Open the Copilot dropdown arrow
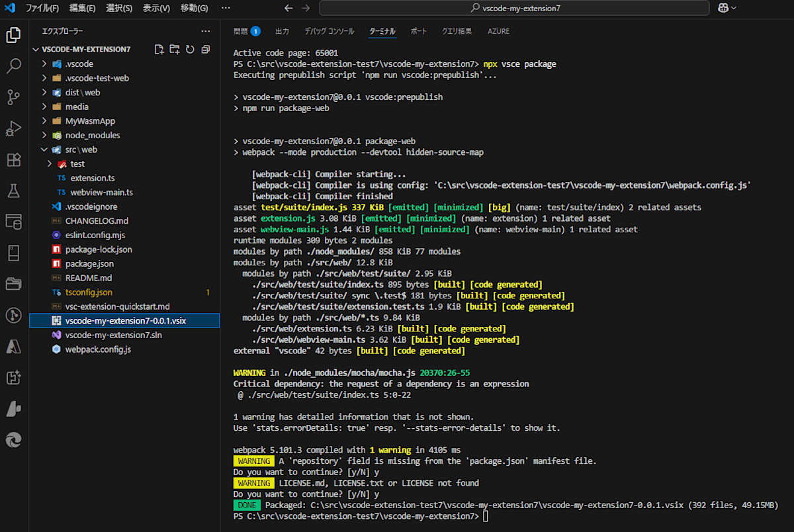Image resolution: width=794 pixels, height=532 pixels. click(734, 8)
